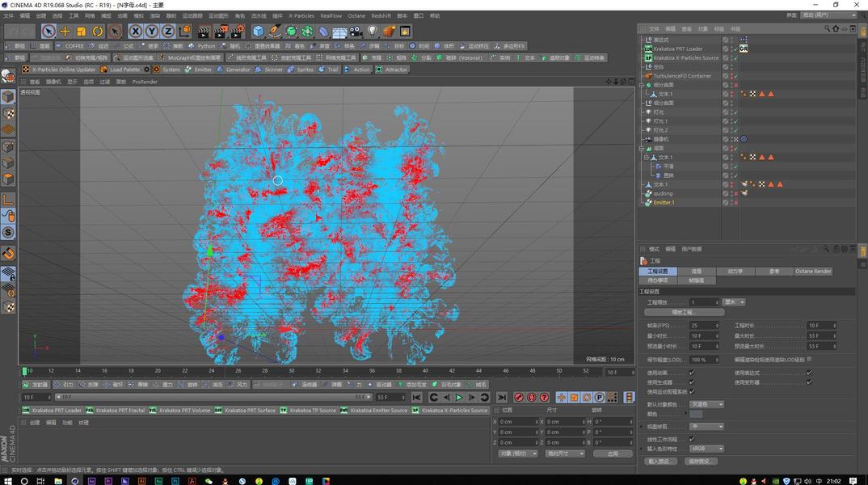The height and width of the screenshot is (485, 868).
Task: Open the coordinate mode dropdown below position
Action: point(517,453)
